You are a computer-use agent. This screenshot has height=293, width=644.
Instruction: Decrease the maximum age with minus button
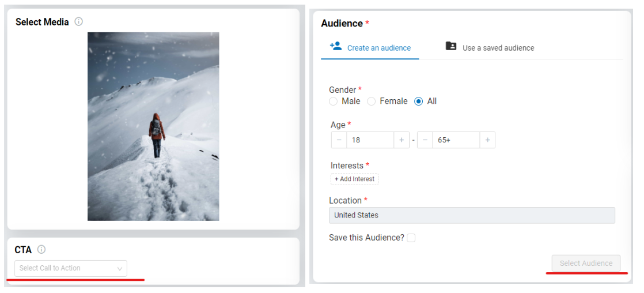[425, 140]
